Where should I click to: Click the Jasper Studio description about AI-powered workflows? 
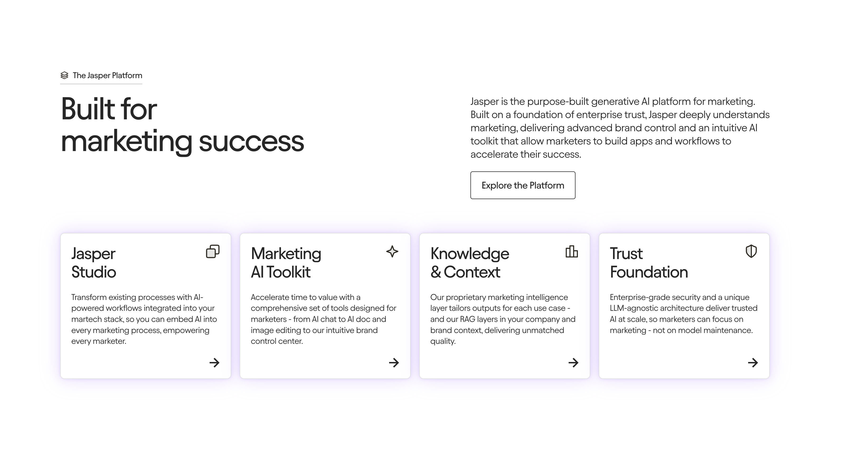[144, 319]
